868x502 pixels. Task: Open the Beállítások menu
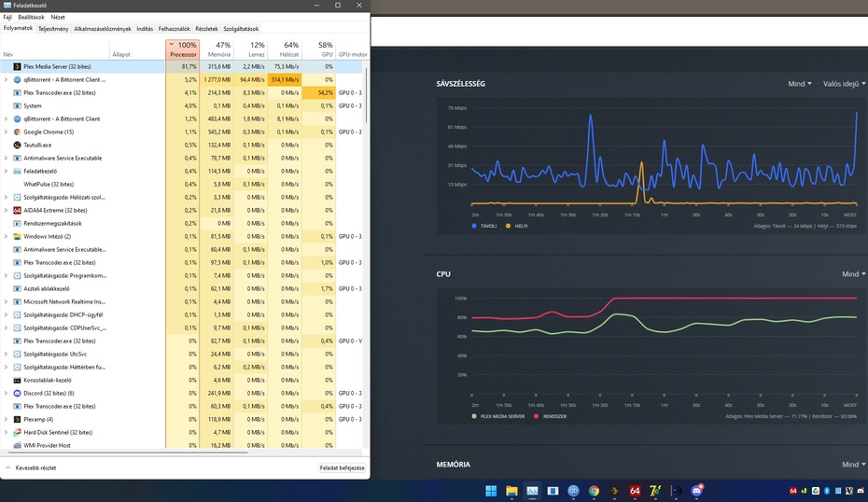[x=31, y=17]
